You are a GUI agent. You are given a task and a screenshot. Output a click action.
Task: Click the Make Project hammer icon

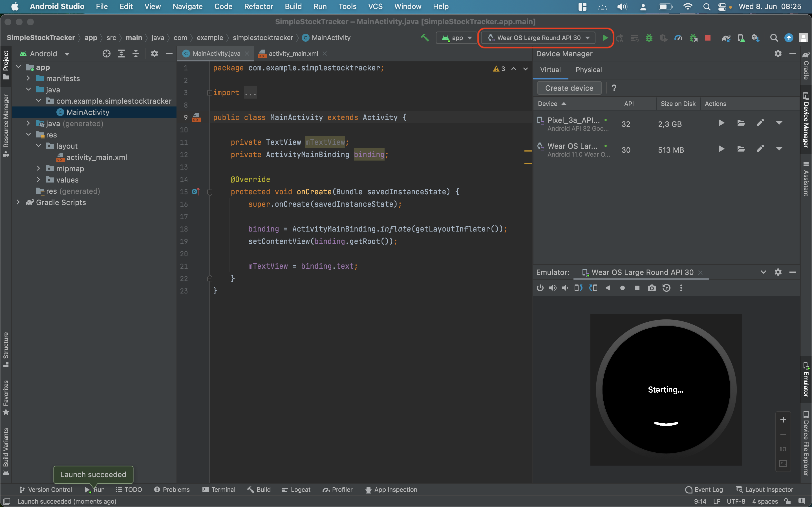click(x=425, y=38)
